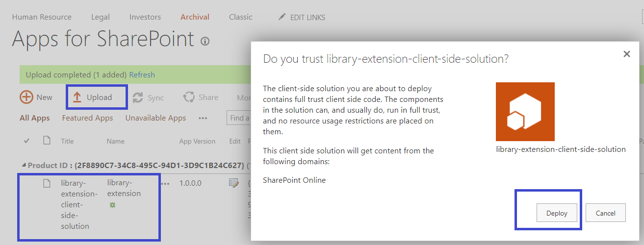Click the orange solution package icon
Screen dimensions: 644x245
(x=525, y=112)
